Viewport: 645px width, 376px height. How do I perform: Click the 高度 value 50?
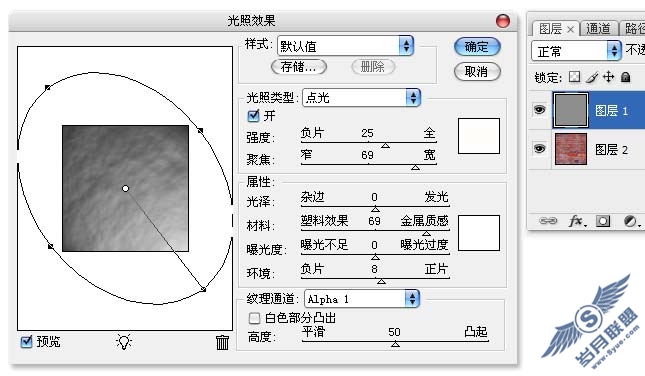pos(394,332)
